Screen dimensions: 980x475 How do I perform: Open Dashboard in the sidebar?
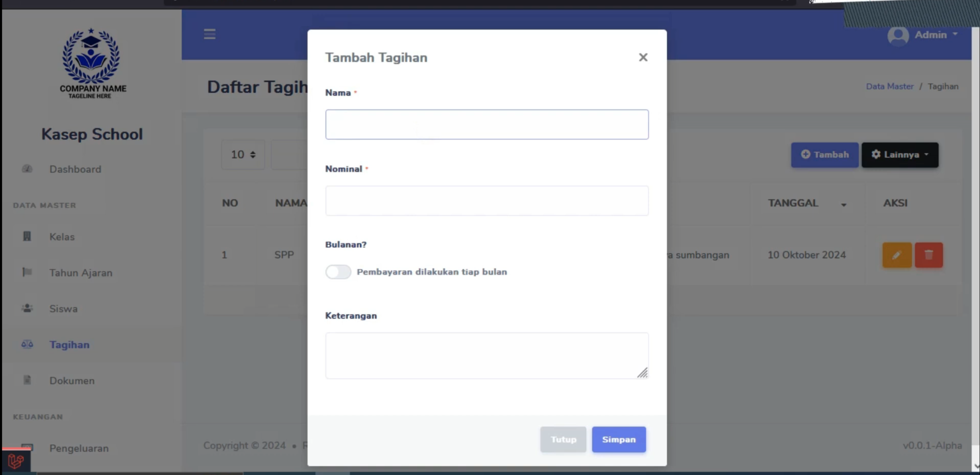pyautogui.click(x=75, y=169)
